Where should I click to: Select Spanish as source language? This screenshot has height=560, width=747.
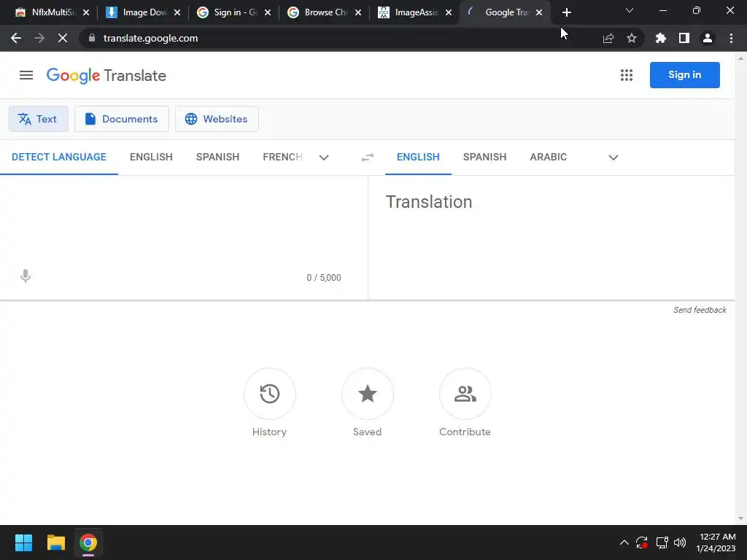click(217, 157)
